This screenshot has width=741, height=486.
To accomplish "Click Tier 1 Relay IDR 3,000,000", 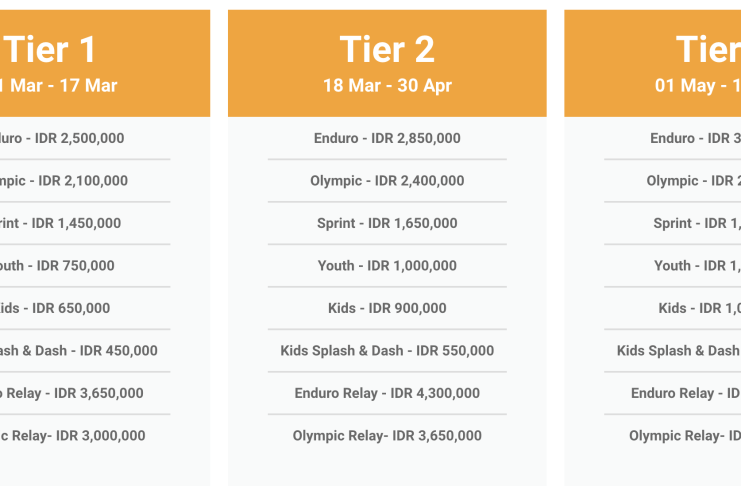I will click(x=101, y=436).
